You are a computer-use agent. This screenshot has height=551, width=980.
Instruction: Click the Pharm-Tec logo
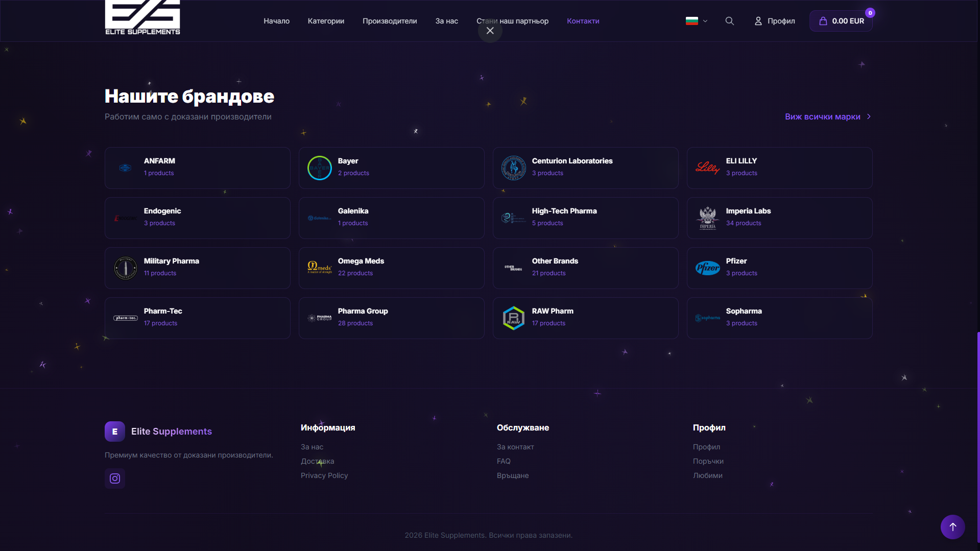coord(126,318)
